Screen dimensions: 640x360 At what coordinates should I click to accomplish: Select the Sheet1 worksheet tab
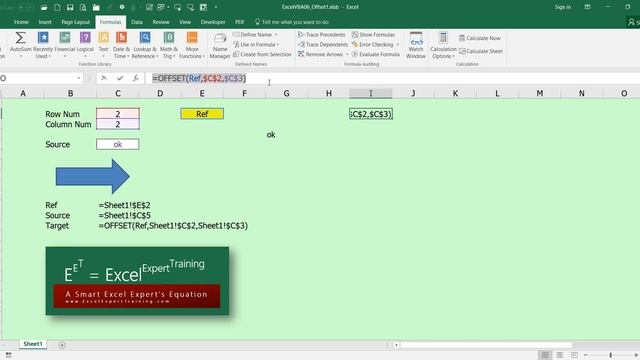click(33, 344)
